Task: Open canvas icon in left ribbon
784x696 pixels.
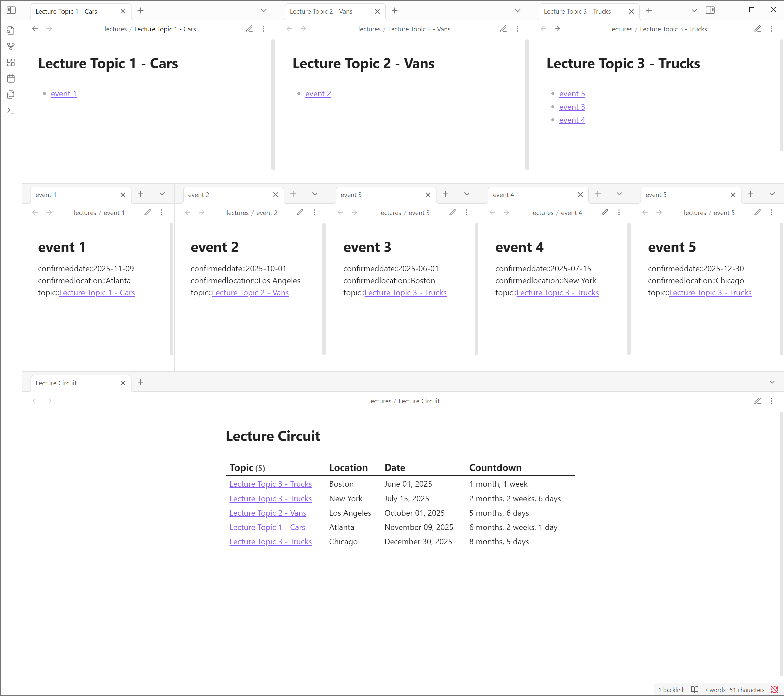Action: point(11,63)
